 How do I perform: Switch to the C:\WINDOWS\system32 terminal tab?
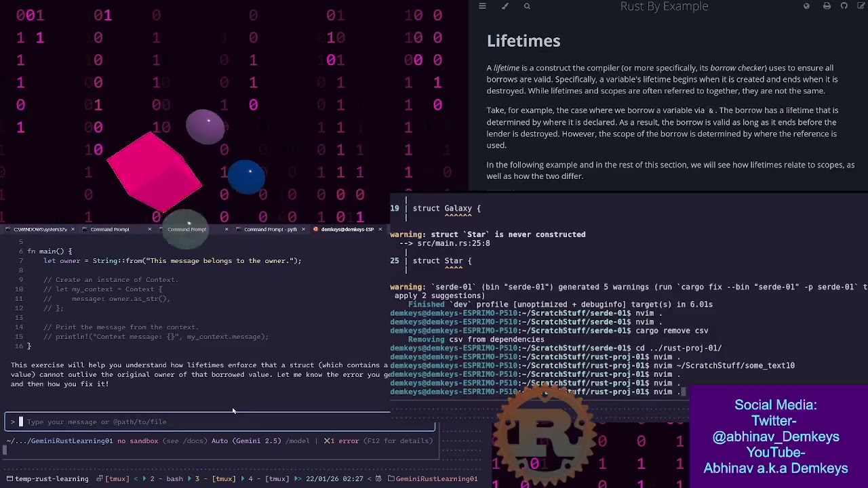(x=39, y=229)
